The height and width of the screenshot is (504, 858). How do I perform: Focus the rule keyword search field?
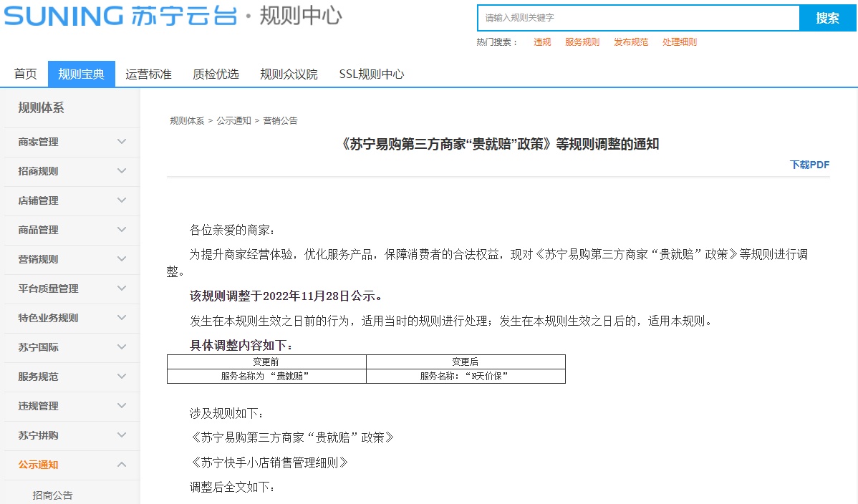click(639, 18)
